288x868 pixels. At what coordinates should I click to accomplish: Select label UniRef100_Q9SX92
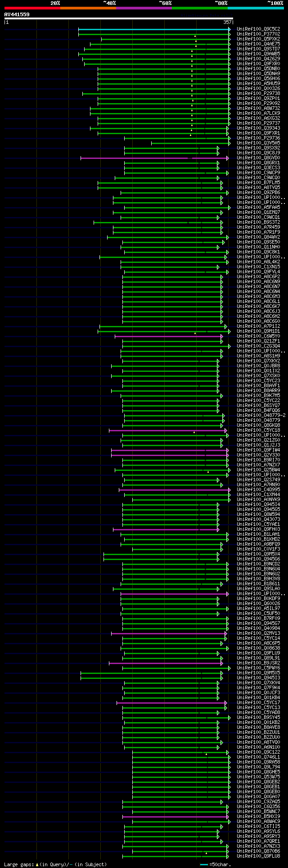[258, 148]
